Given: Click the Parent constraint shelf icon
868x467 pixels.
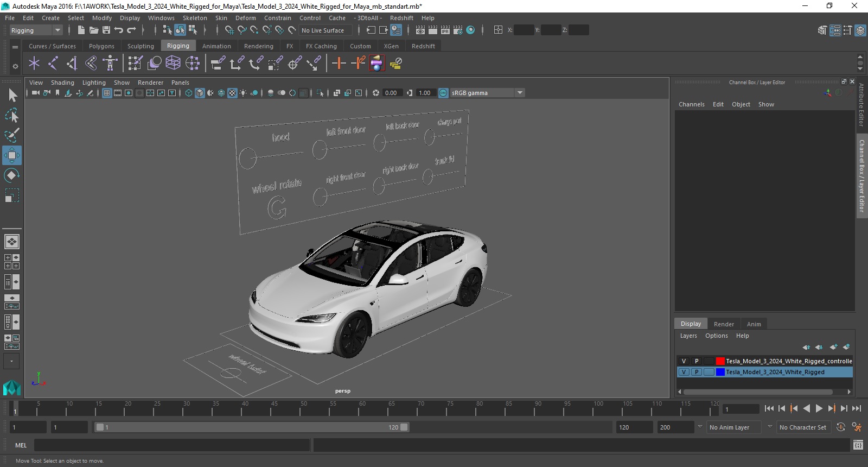Looking at the screenshot, I should point(218,64).
